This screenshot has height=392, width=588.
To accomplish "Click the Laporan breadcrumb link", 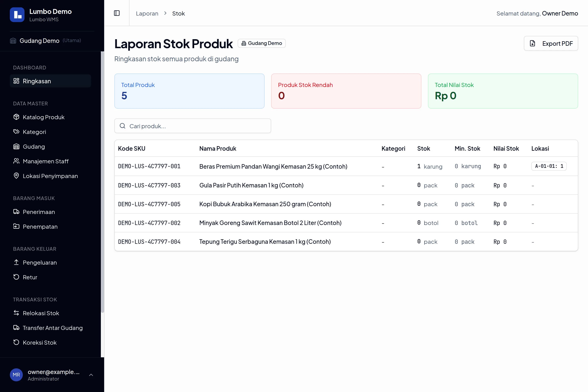I will 147,13.
